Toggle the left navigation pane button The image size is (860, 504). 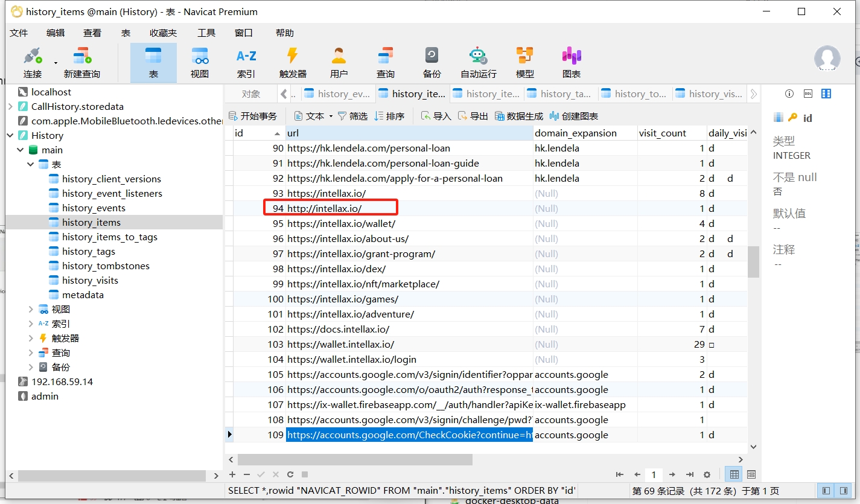(x=826, y=491)
